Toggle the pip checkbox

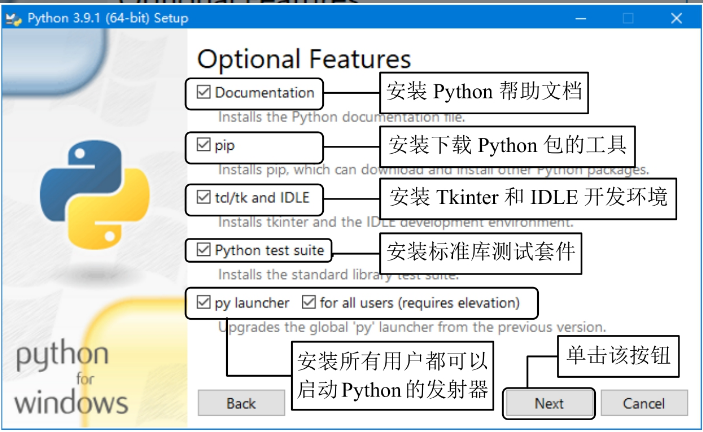coord(204,145)
